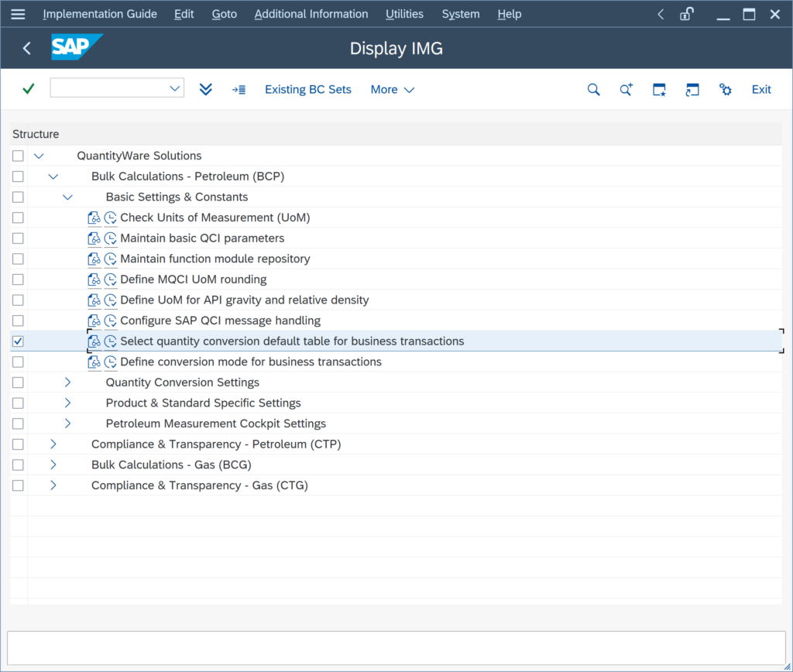Collapse Bulk Calculations - Petroleum (BCP) node
Screen dimensions: 793x672
(53, 177)
